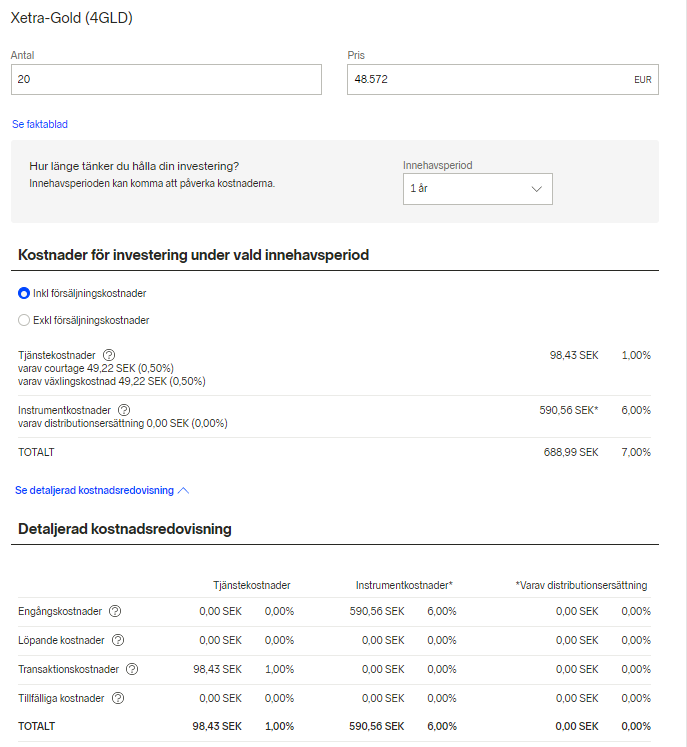Click the Xetra-Gold (4GLD) heading
This screenshot has height=747, width=687.
coord(71,18)
